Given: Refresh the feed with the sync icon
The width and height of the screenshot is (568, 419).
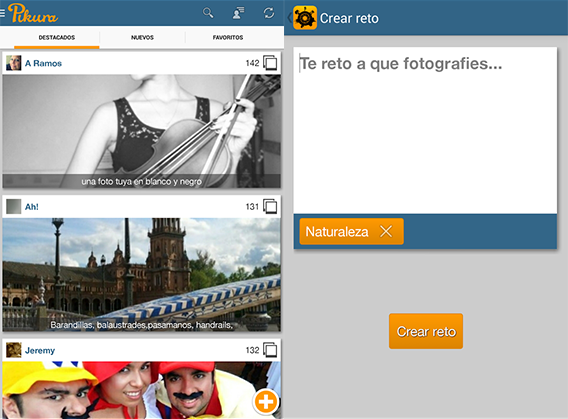Looking at the screenshot, I should 268,13.
